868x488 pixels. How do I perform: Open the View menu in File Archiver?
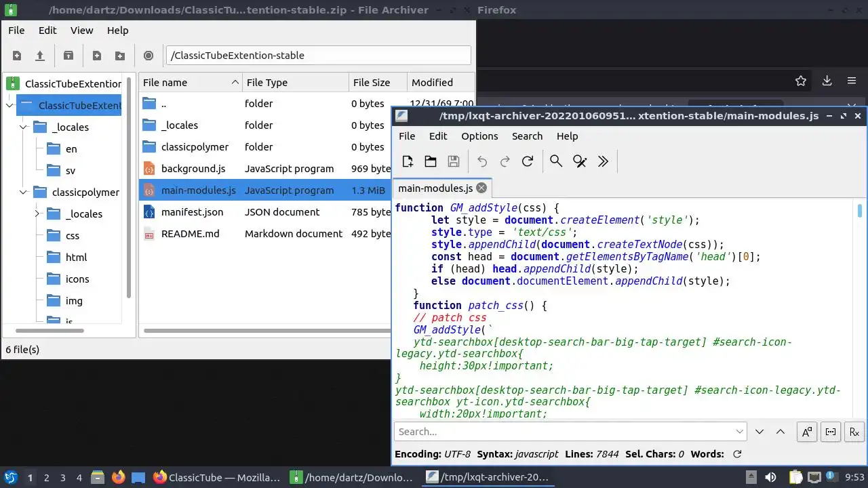point(81,30)
